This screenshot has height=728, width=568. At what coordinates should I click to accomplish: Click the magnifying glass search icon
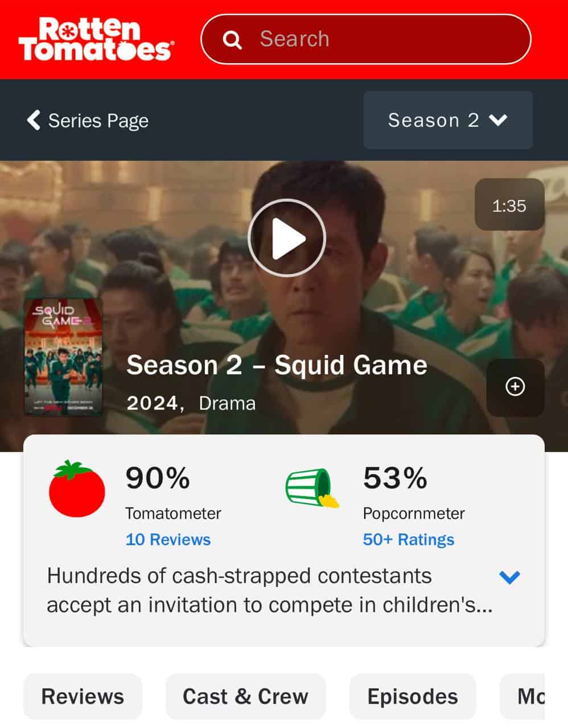click(232, 39)
